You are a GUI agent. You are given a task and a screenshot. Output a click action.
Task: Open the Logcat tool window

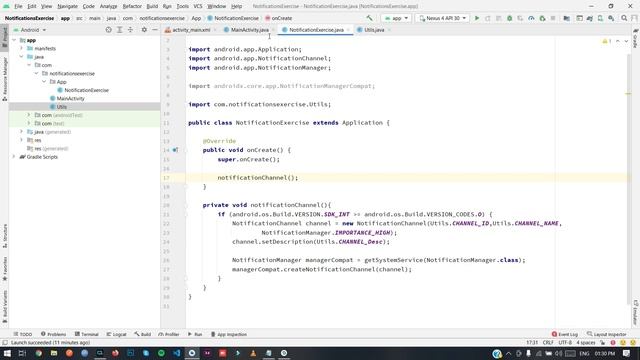[x=116, y=334]
